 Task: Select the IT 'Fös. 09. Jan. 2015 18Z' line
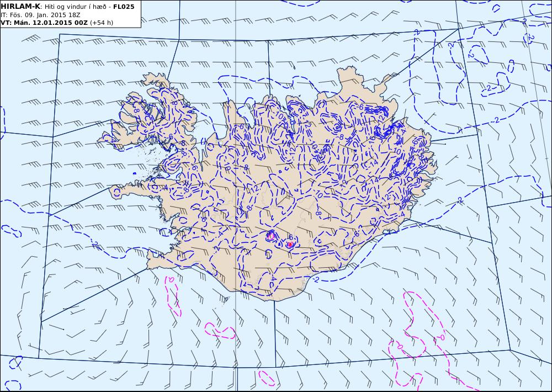[x=40, y=15]
